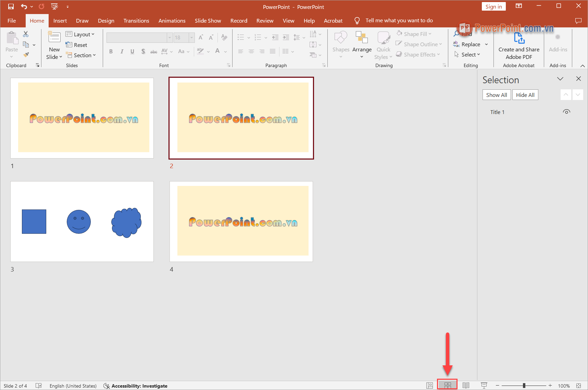Click the Cut scissors icon

click(x=26, y=34)
